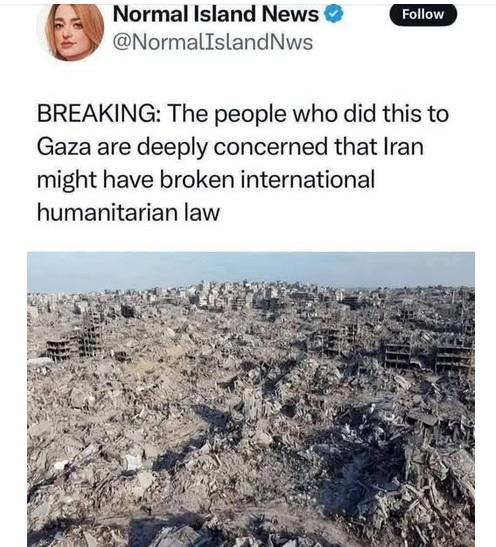Click the word 'concerned' in the tweet
Viewport: 496px width, 547px height.
click(x=271, y=147)
